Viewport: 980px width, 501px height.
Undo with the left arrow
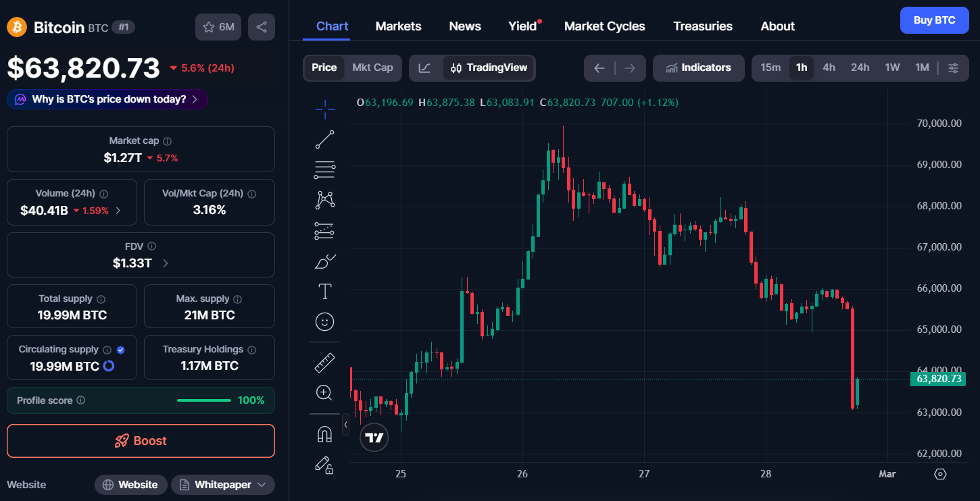(599, 68)
